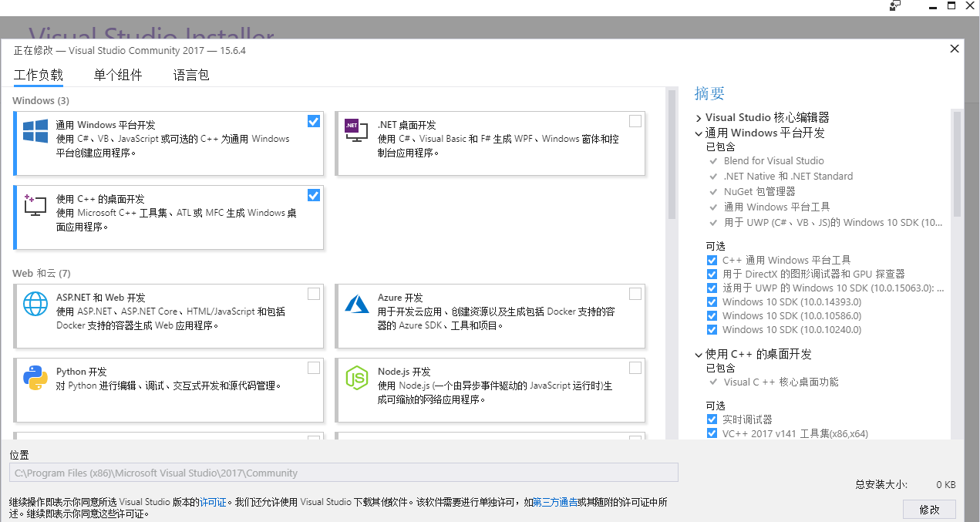Click the 总安装大小 0 KB value
Screen dimensions: 980x522
(x=946, y=485)
